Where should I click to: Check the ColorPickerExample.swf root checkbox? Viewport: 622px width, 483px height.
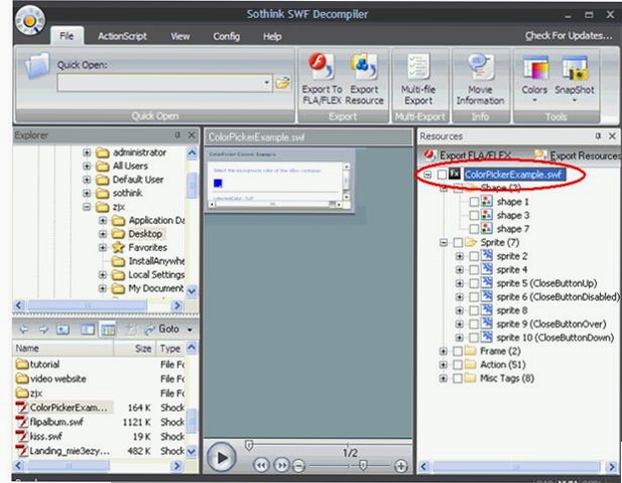442,174
